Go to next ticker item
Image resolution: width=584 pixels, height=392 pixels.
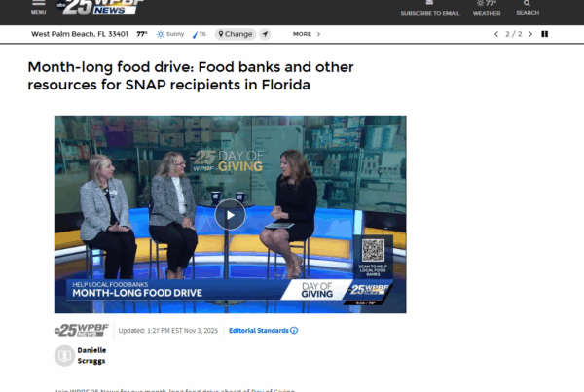[x=530, y=34]
